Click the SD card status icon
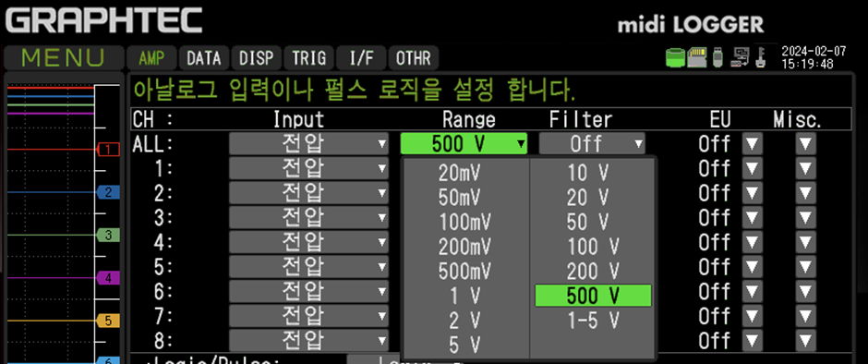868x364 pixels. [697, 57]
